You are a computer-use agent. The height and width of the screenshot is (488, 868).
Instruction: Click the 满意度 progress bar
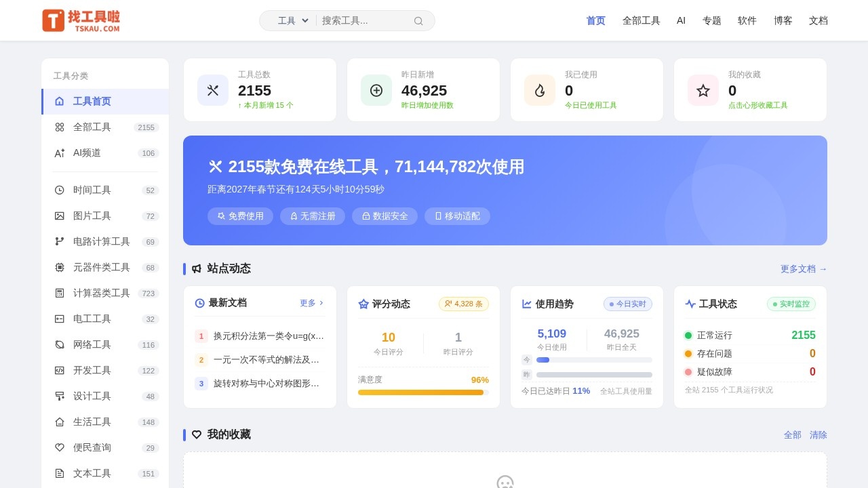[423, 392]
